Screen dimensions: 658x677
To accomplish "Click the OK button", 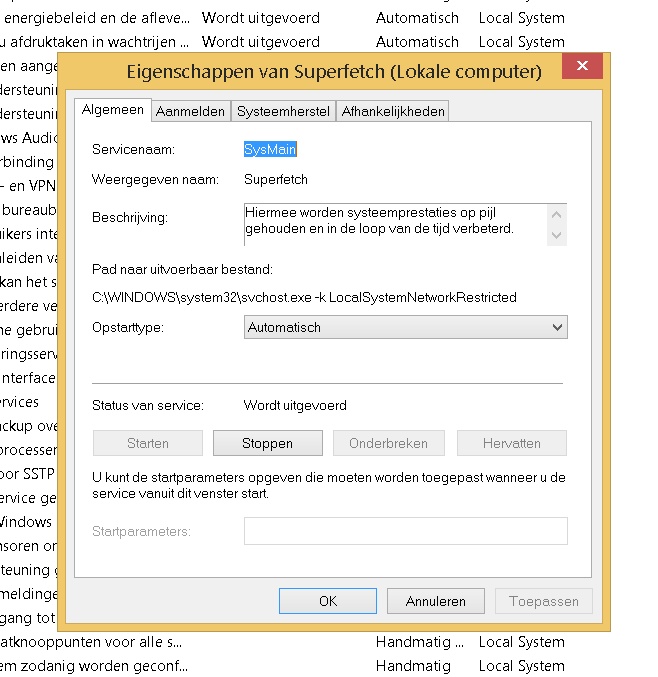I will tap(328, 601).
